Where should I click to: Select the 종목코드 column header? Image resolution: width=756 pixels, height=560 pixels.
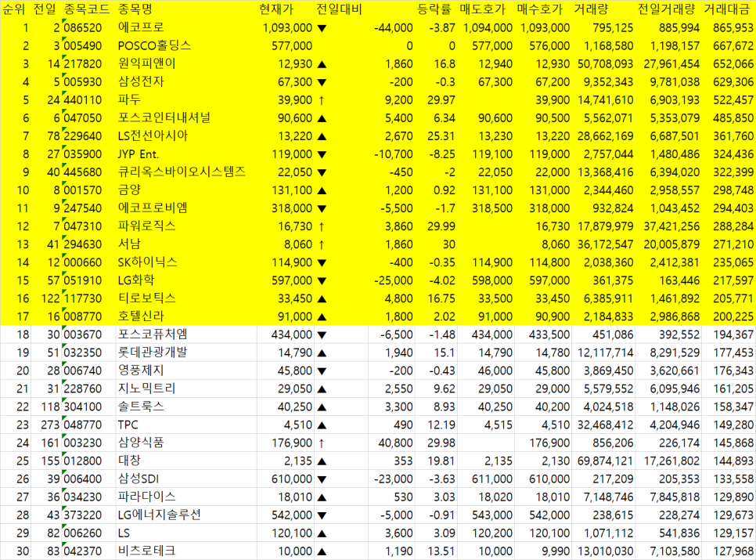coord(87,9)
